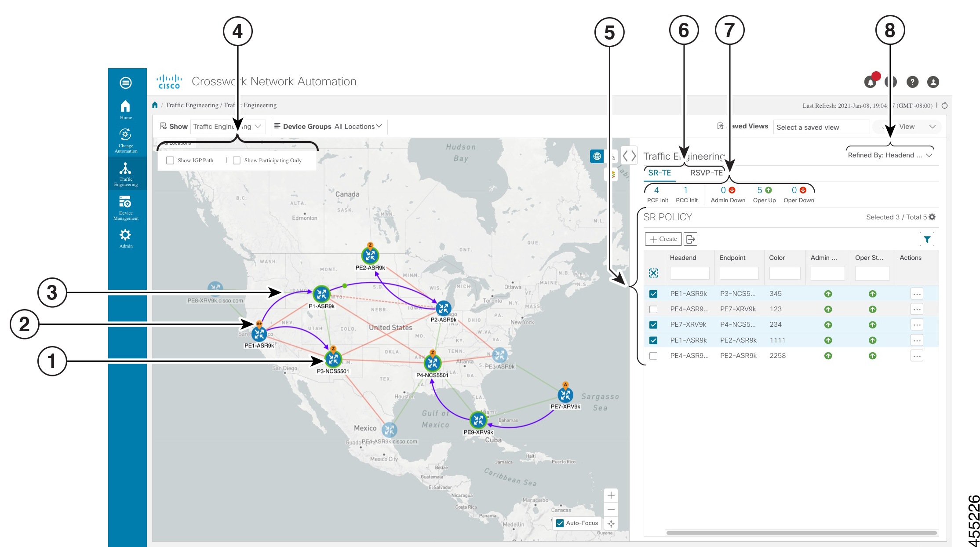Image resolution: width=980 pixels, height=547 pixels.
Task: Click the globe map display icon
Action: (x=597, y=156)
